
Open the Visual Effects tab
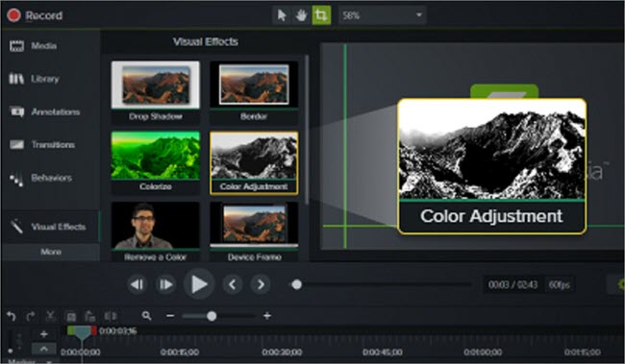[x=51, y=227]
